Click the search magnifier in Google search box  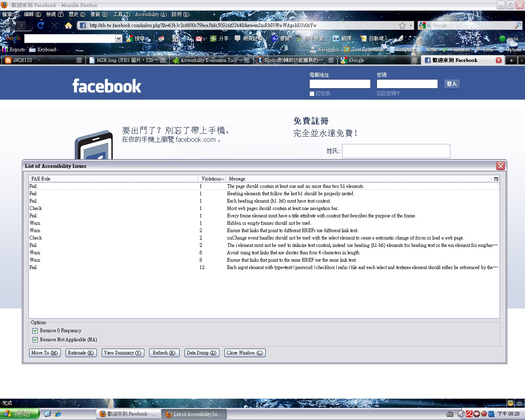[518, 25]
